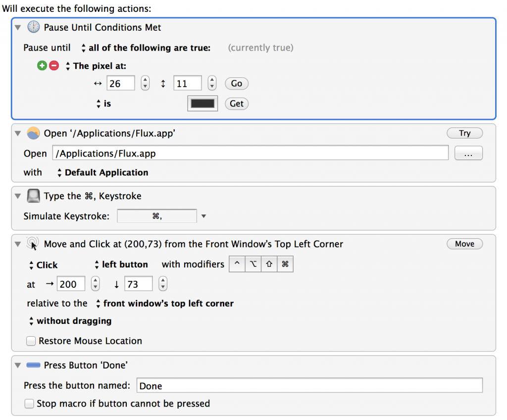
Task: Toggle the Control modifier key icon
Action: pos(237,264)
